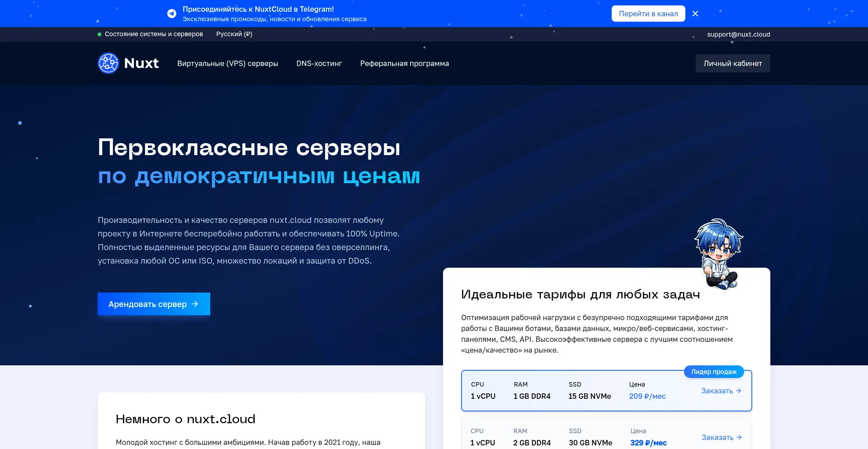868x449 pixels.
Task: Click the green system status dot
Action: (x=99, y=34)
